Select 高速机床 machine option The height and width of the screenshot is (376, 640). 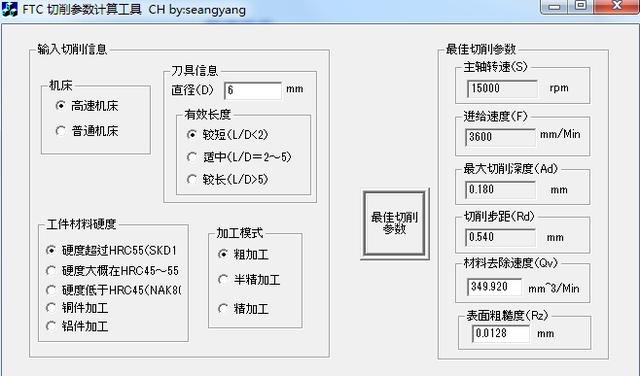click(x=87, y=106)
